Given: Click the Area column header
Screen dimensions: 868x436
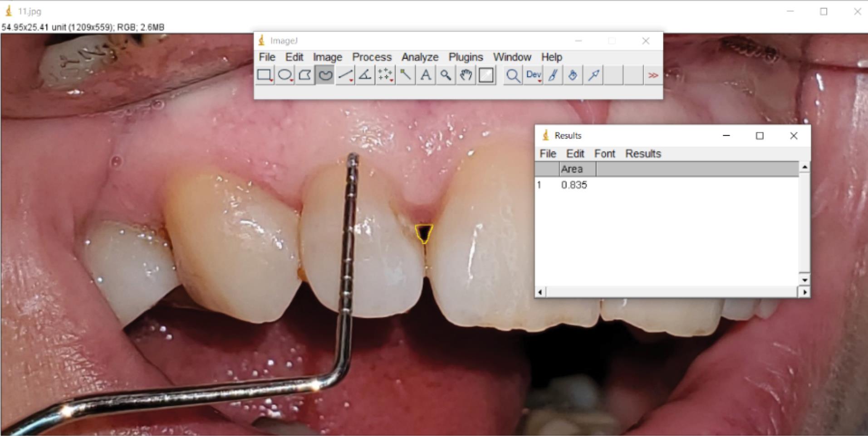Looking at the screenshot, I should pos(572,169).
